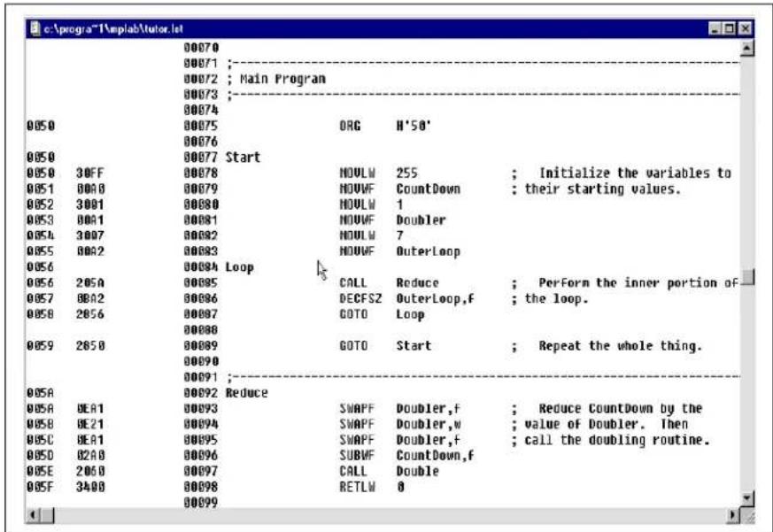
Task: Click the 'CALL' instruction on line 00085
Action: click(x=353, y=283)
